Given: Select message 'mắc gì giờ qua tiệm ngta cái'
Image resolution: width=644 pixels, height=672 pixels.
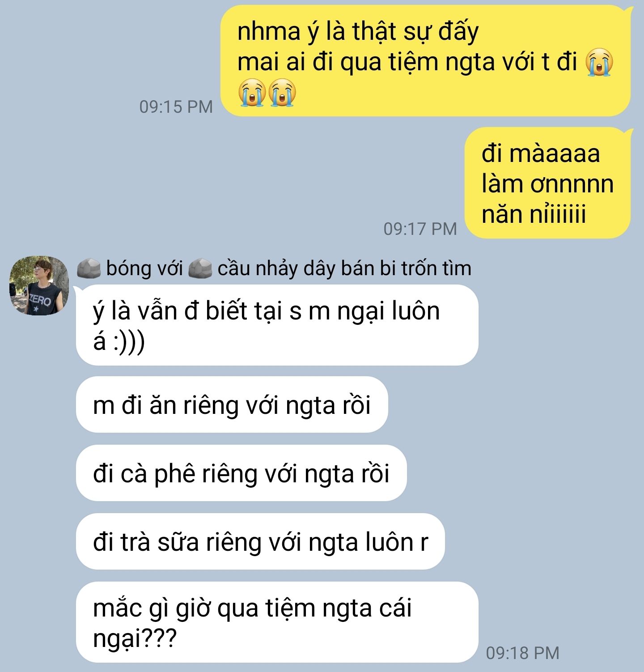Looking at the screenshot, I should [x=277, y=622].
